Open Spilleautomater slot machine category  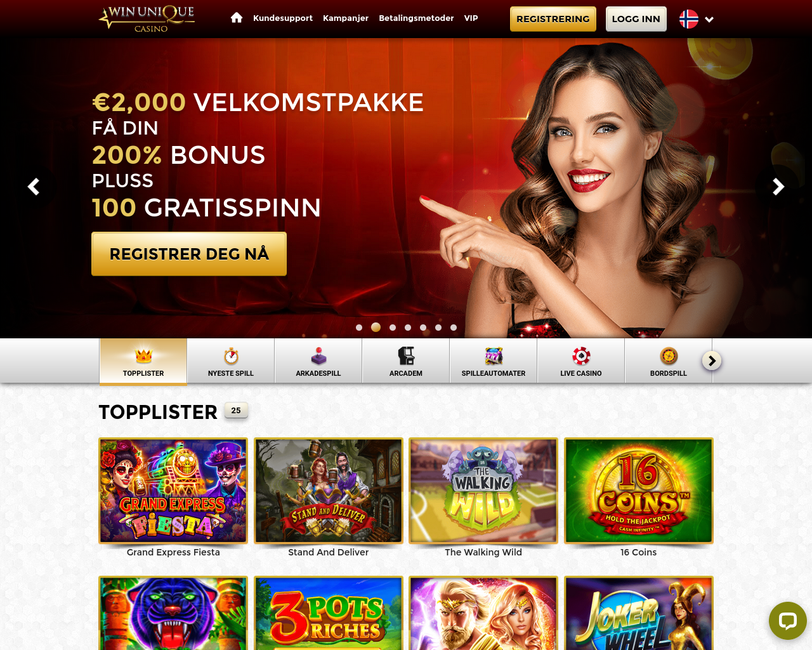coord(494,361)
